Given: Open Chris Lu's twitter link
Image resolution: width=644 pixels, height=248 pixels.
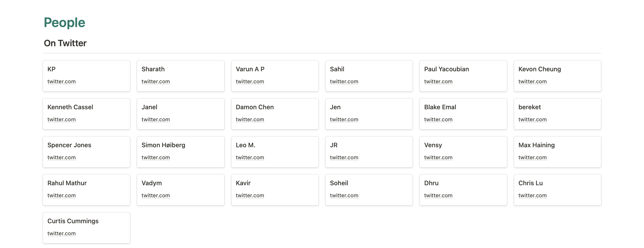Looking at the screenshot, I should click(532, 195).
